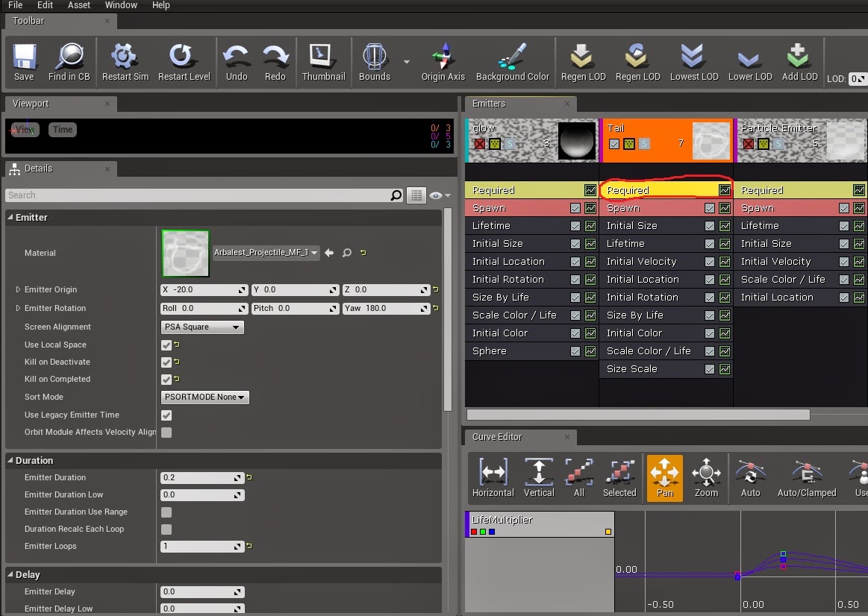Click the Time button in Viewport

63,130
